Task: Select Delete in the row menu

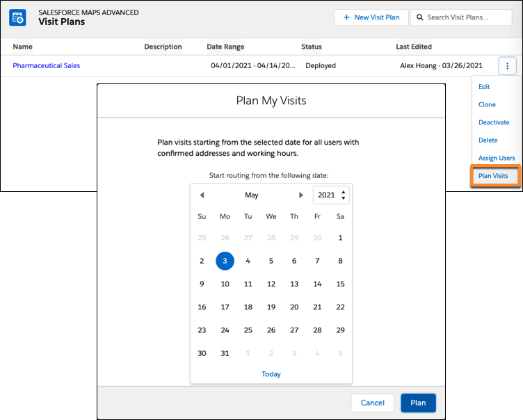Action: tap(488, 140)
